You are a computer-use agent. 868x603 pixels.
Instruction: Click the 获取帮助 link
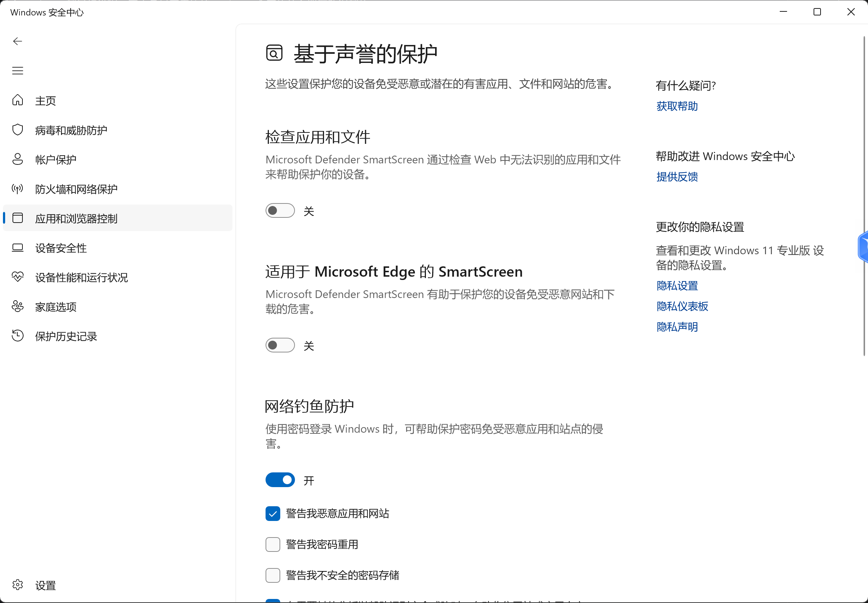point(677,106)
